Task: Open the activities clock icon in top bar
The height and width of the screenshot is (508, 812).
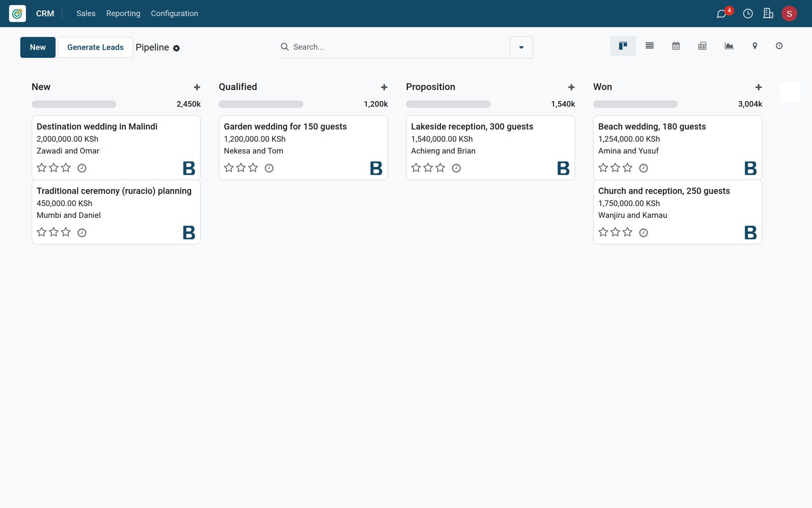Action: (748, 14)
